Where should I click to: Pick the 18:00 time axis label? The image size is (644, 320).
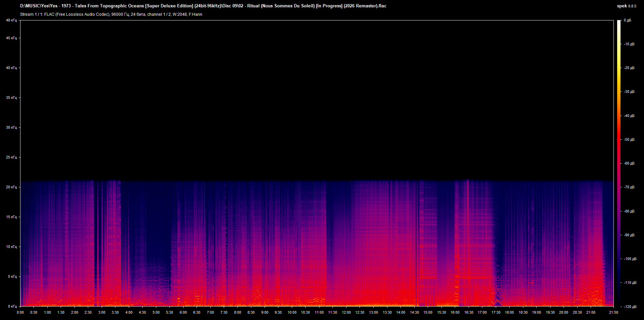tap(509, 312)
